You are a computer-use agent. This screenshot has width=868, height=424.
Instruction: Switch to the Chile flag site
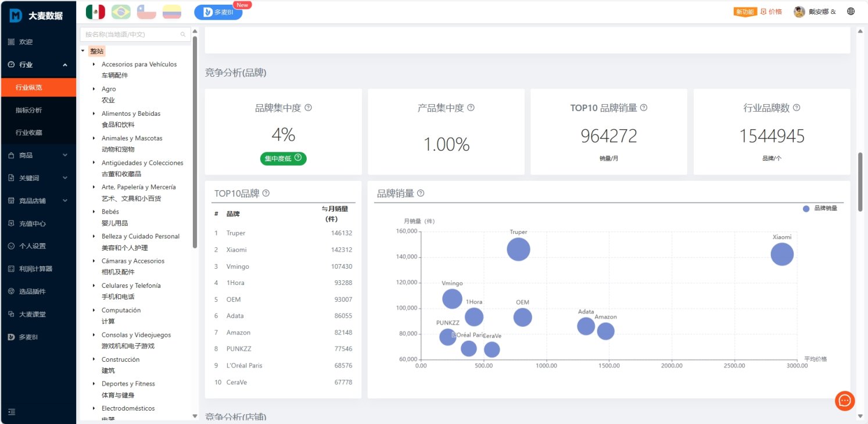click(146, 12)
